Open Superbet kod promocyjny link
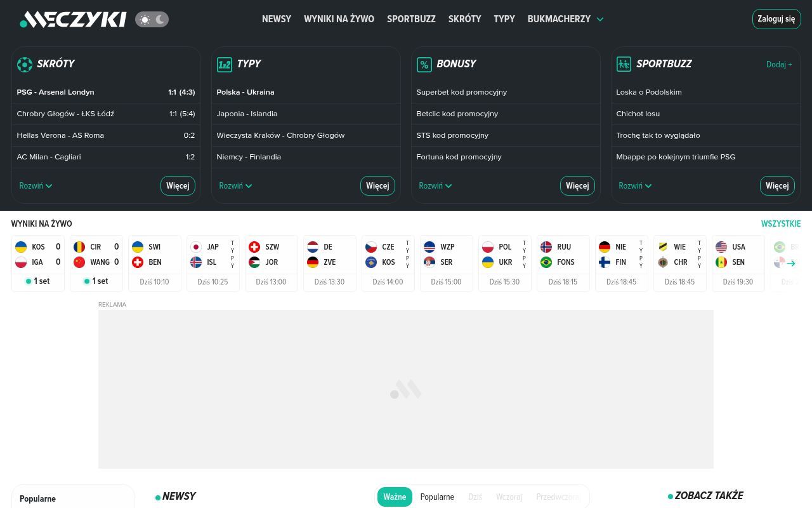This screenshot has height=508, width=812. point(506,92)
